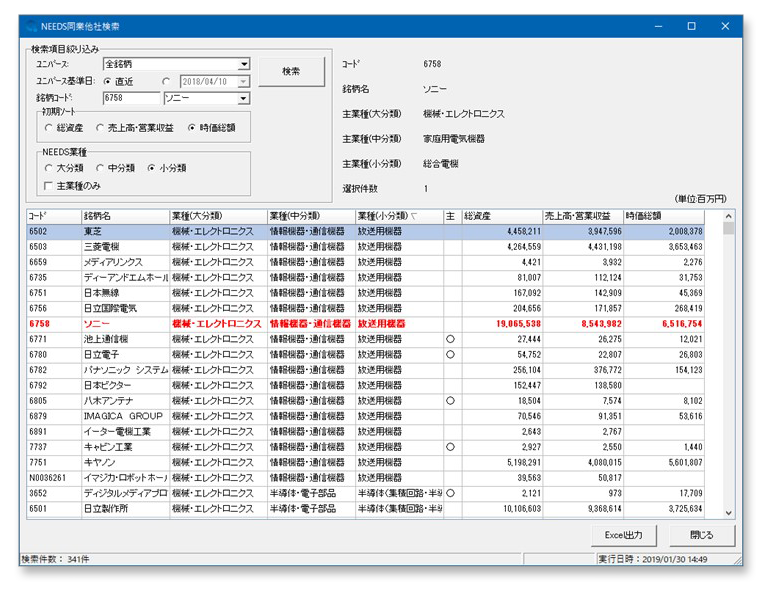Screen dimensions: 762x592
Task: Select the 日本ビクター row
Action: click(365, 385)
